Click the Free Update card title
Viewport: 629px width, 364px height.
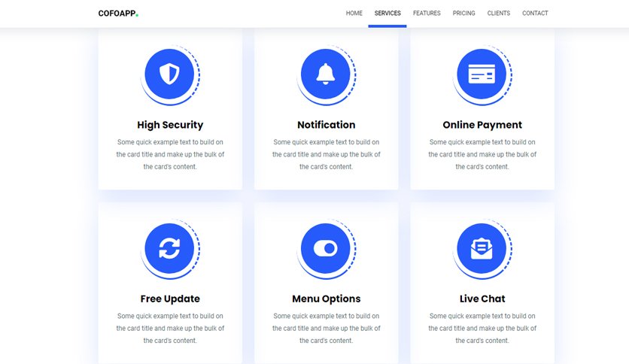coord(170,299)
